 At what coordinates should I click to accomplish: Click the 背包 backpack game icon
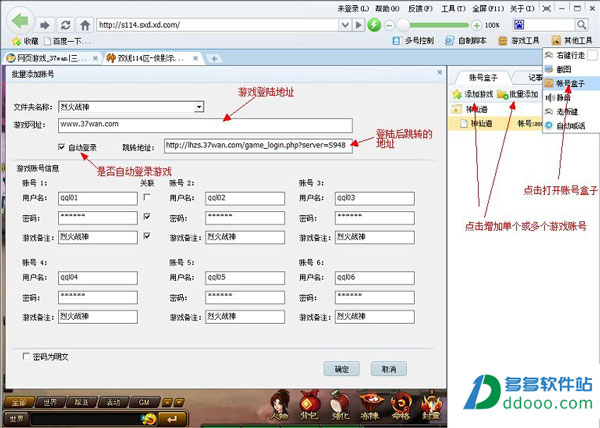tap(309, 405)
